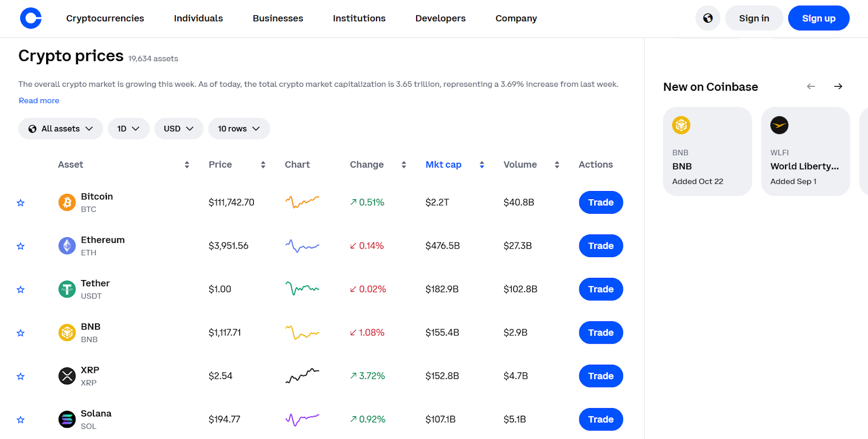The height and width of the screenshot is (439, 868).
Task: Open BNB price chart sparkline
Action: 302,333
